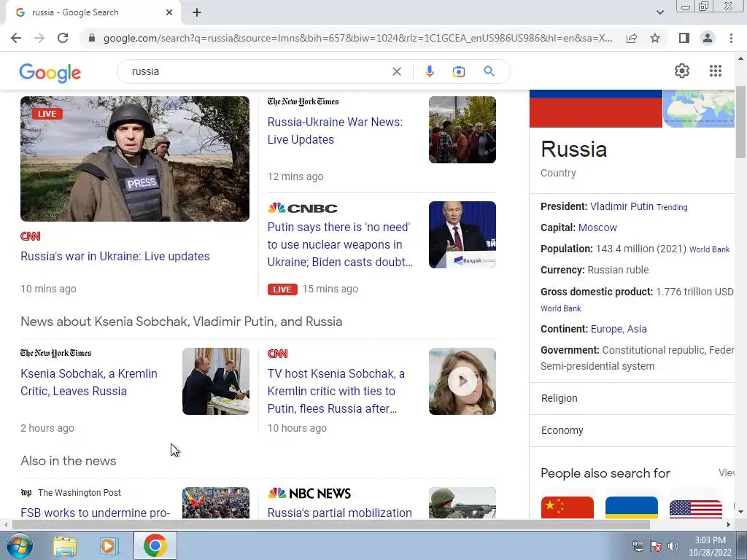Open the Google apps grid
The image size is (747, 560).
coord(715,71)
